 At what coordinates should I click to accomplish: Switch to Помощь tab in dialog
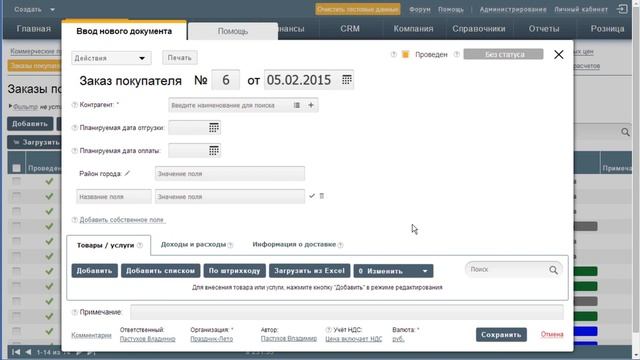click(x=233, y=31)
